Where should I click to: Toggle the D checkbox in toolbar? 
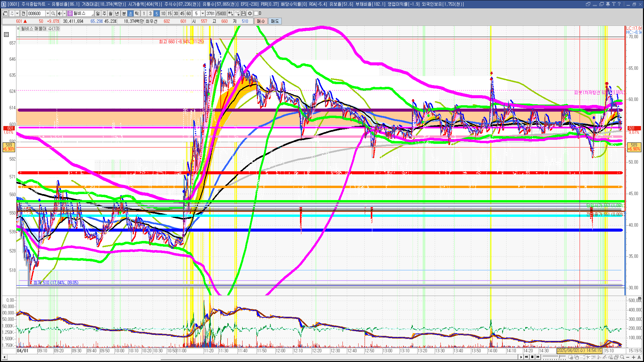[x=256, y=13]
